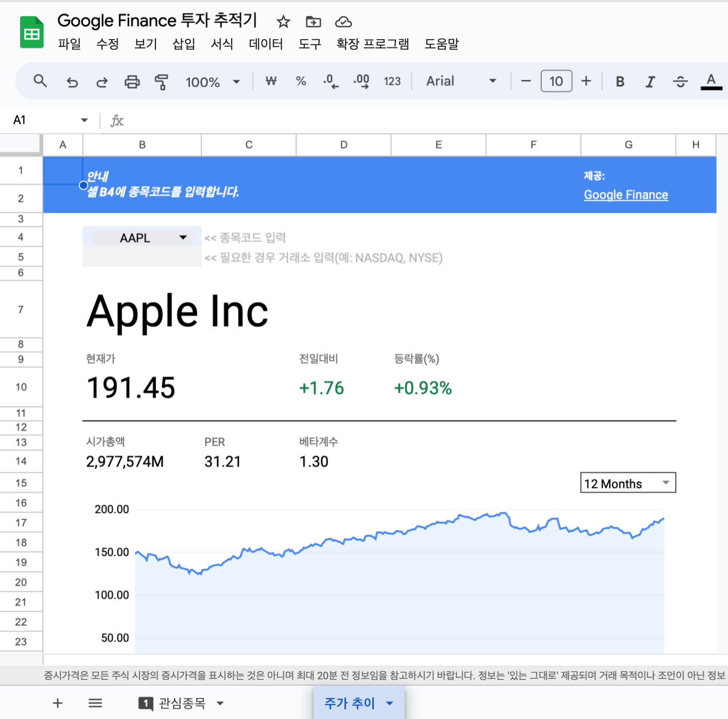Click the percent change +0.93%
This screenshot has width=728, height=719.
pyautogui.click(x=423, y=388)
